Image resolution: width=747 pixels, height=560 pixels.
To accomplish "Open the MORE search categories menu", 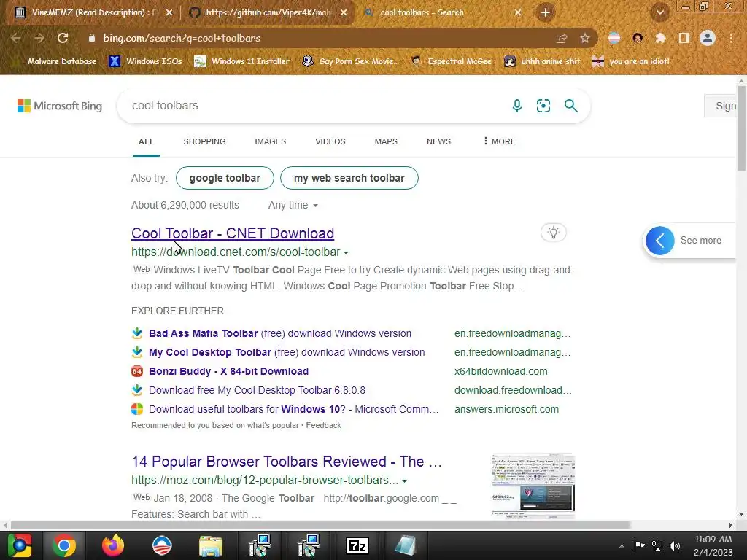I will (x=499, y=141).
